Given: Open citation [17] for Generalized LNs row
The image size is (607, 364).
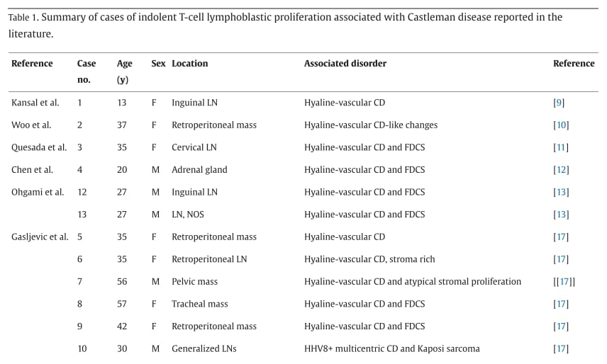Looking at the screenshot, I should click(561, 349).
